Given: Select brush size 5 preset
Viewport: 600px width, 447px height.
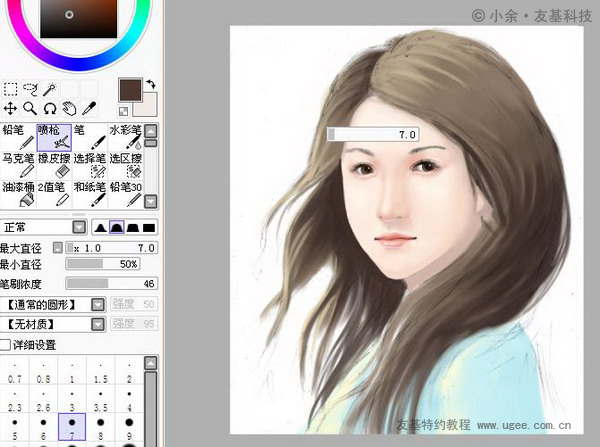Looking at the screenshot, I should (x=15, y=427).
